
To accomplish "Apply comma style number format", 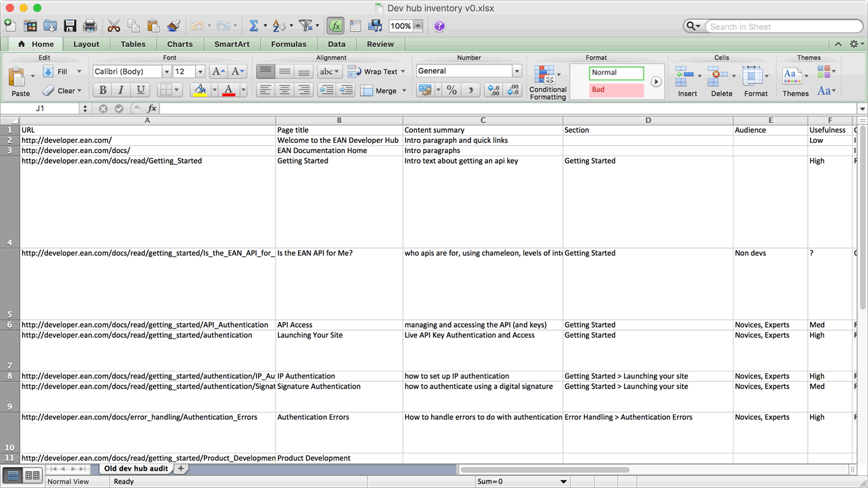I will click(x=470, y=90).
